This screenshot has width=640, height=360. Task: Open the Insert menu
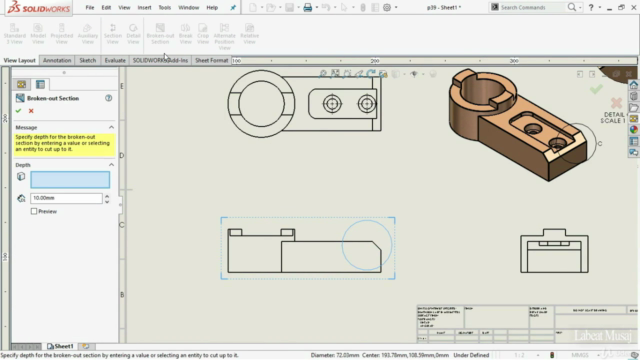pyautogui.click(x=144, y=7)
